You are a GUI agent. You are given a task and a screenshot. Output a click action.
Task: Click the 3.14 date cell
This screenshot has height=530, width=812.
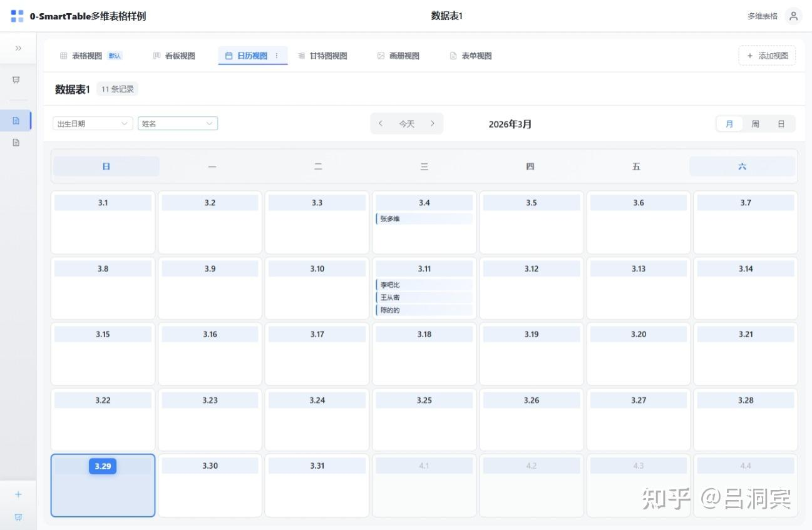pyautogui.click(x=746, y=288)
